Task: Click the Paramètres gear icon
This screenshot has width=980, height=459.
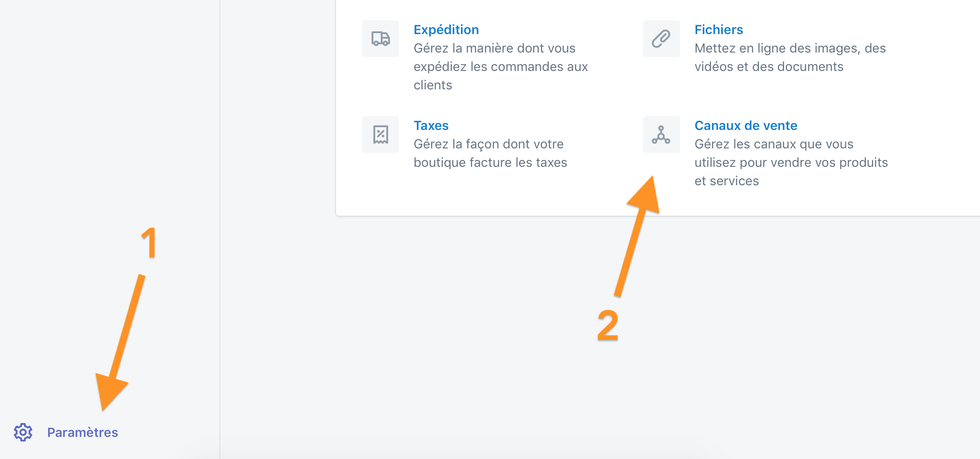Action: point(23,432)
